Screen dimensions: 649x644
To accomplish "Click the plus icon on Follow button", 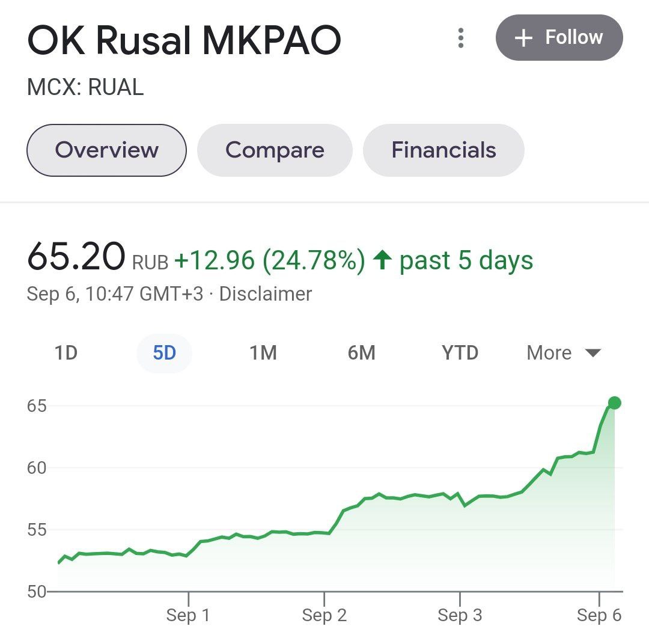I will [x=523, y=38].
